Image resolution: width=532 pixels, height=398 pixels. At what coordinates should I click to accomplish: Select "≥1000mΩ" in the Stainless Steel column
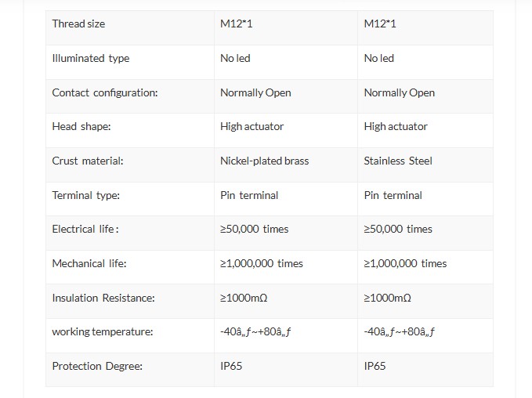[x=388, y=298]
